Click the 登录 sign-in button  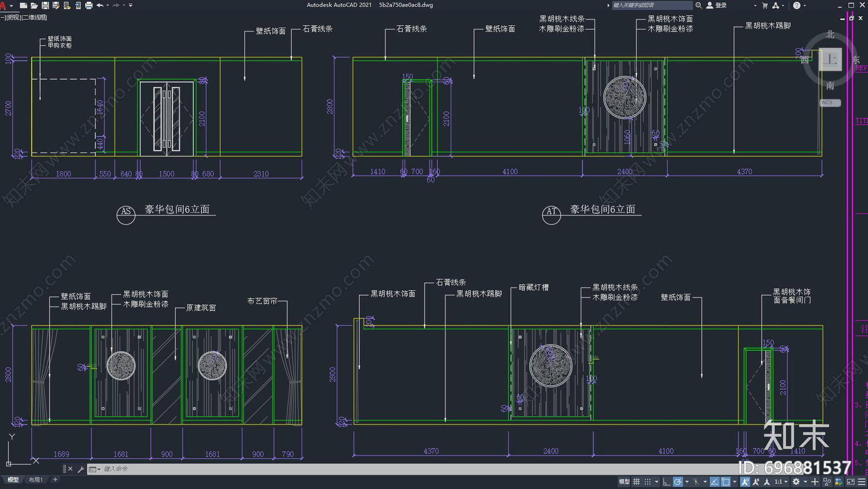[717, 5]
